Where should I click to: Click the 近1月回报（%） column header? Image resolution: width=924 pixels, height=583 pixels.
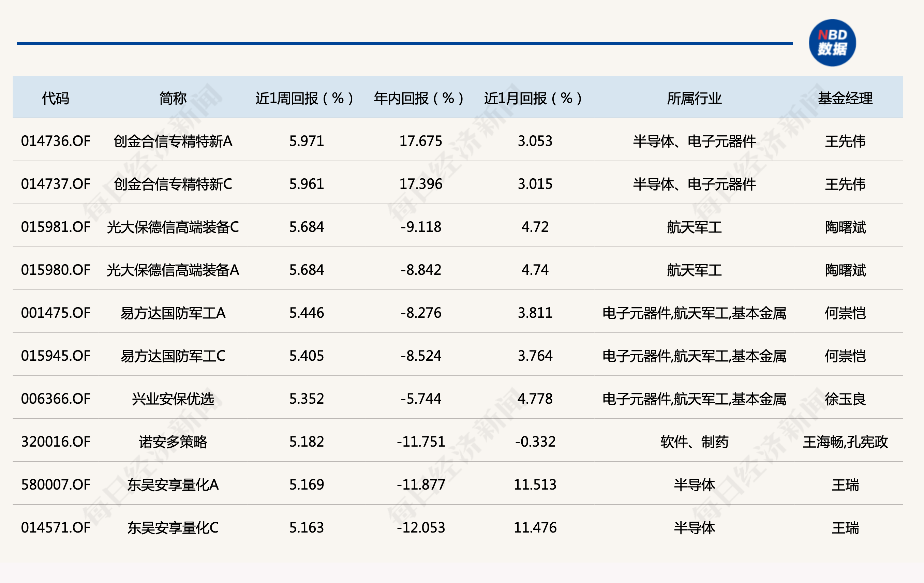(533, 98)
